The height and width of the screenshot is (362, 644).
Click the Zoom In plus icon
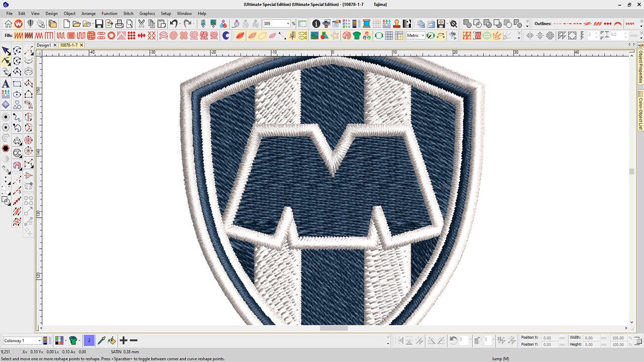coord(123,340)
